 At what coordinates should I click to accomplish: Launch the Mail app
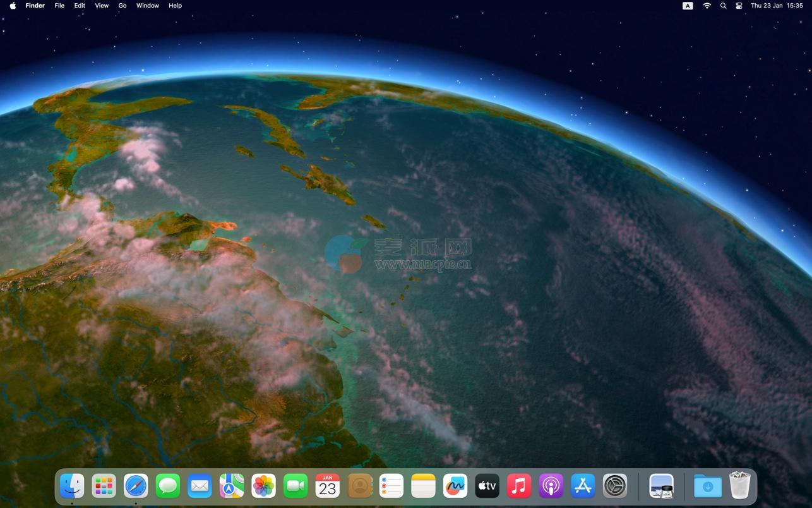point(200,487)
